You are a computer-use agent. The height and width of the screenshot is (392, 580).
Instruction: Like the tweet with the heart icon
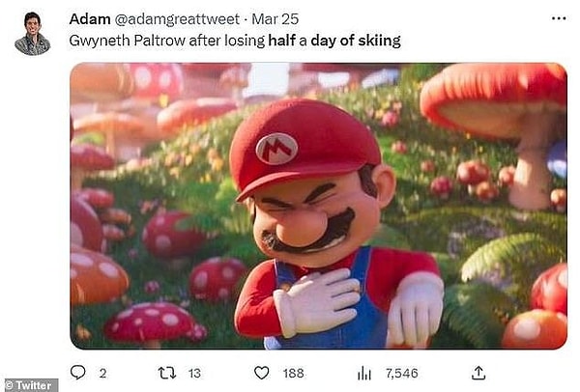(262, 373)
